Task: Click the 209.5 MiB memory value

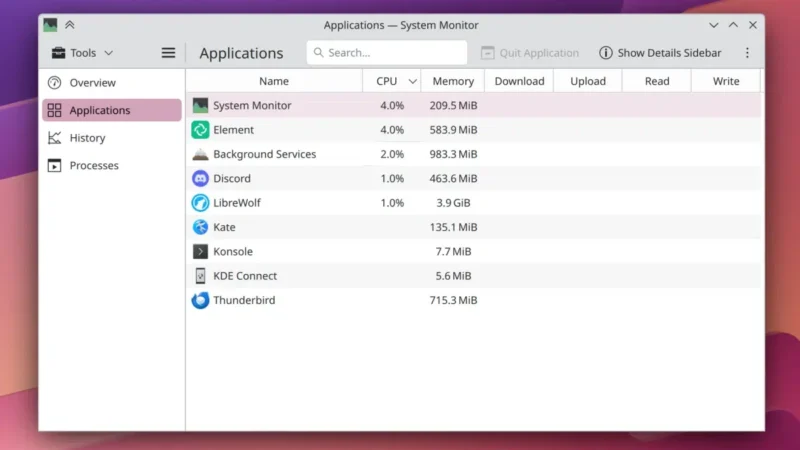Action: (453, 106)
